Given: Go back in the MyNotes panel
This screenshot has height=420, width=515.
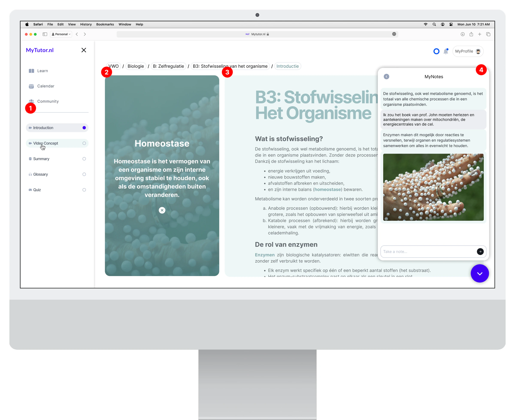Looking at the screenshot, I should pos(386,77).
